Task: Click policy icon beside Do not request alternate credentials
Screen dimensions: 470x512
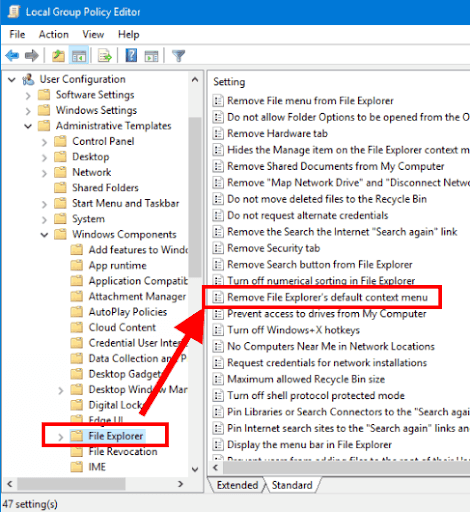Action: click(x=218, y=216)
